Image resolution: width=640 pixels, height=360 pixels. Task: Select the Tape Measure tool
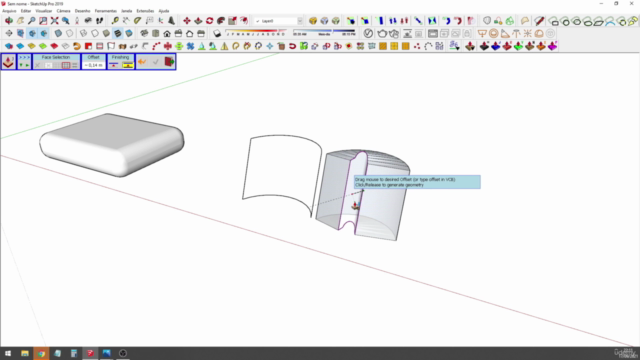pyautogui.click(x=115, y=20)
